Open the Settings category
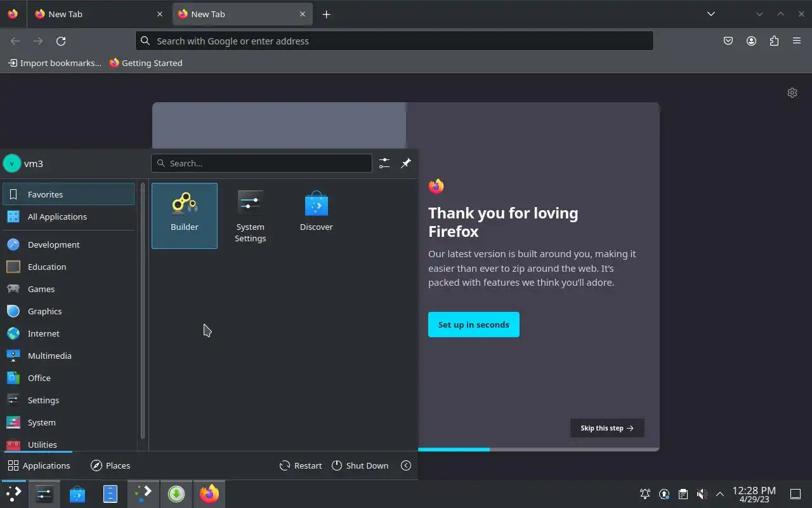 [69, 400]
